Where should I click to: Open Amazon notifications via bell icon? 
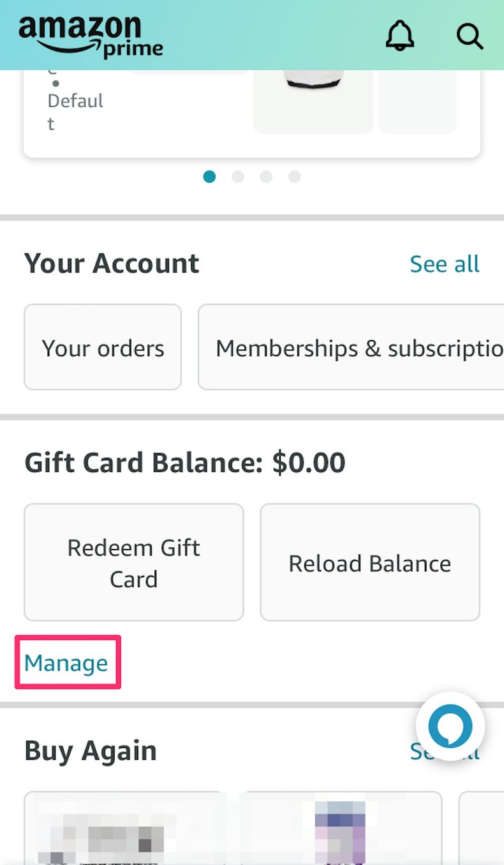coord(399,36)
